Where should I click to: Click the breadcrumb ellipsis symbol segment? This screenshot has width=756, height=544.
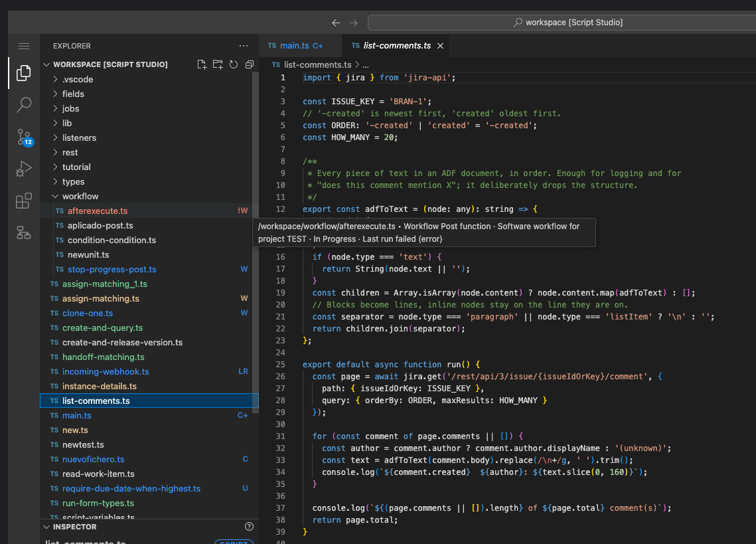coord(366,65)
